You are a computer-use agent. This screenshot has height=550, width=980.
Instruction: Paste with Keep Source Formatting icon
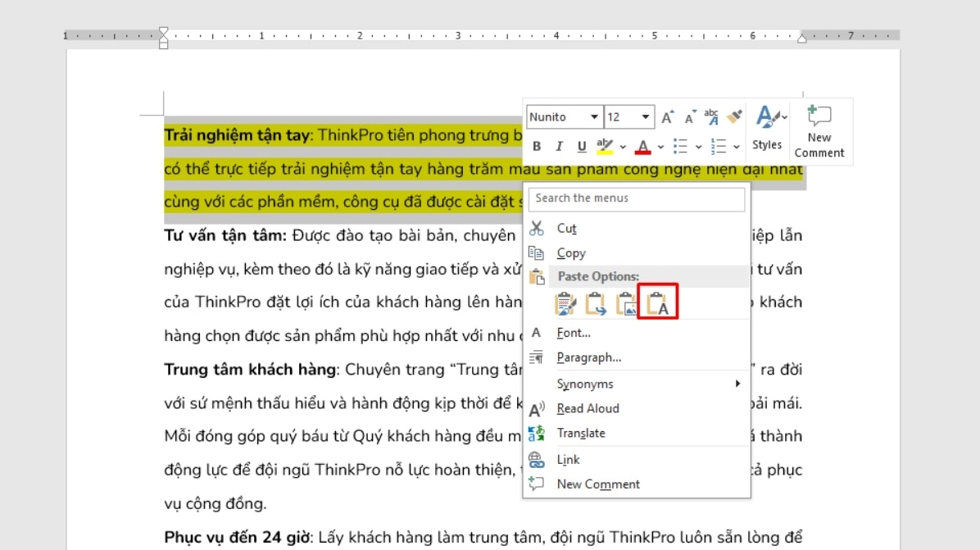click(565, 304)
